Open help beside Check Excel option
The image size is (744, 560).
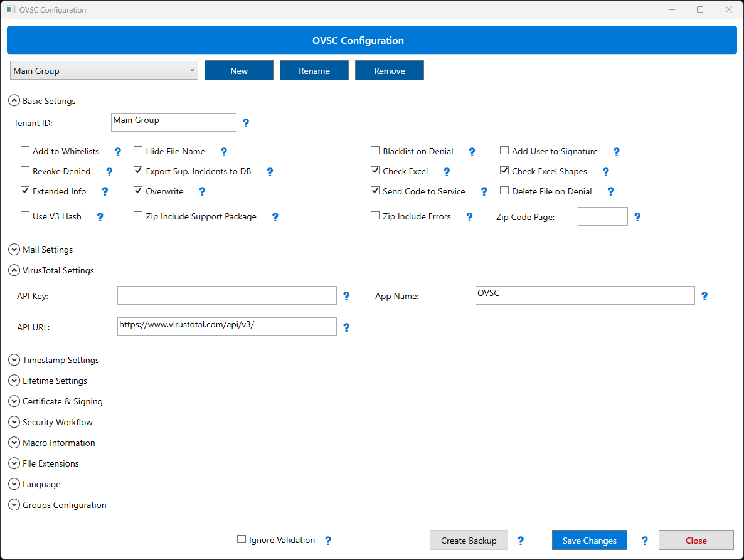[x=447, y=172]
